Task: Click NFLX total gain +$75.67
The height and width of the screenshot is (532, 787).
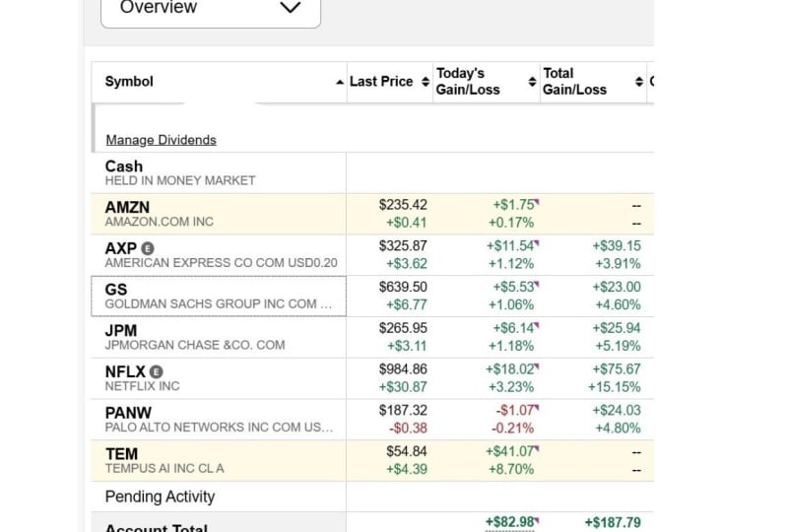Action: [617, 369]
